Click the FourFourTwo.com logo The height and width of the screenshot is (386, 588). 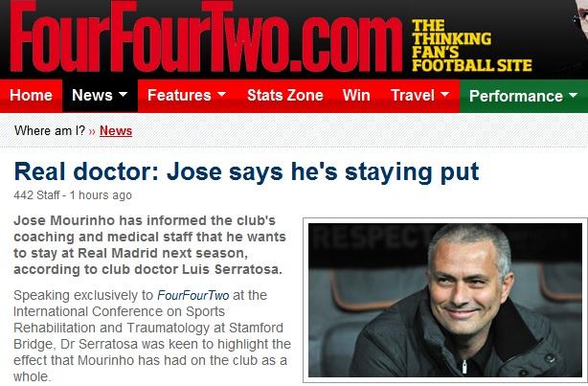tap(206, 36)
